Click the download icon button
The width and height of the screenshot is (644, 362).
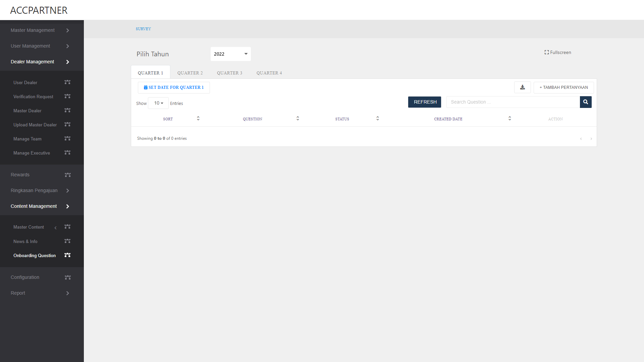pyautogui.click(x=522, y=87)
